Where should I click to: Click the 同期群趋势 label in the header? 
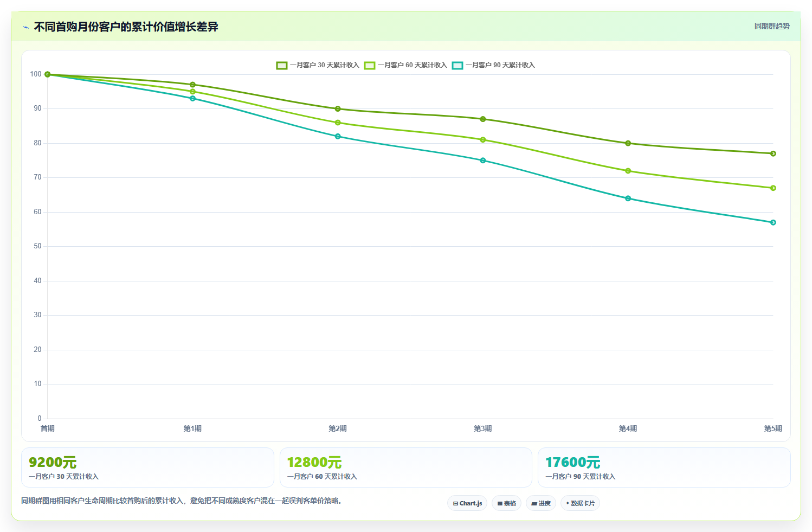coord(772,26)
